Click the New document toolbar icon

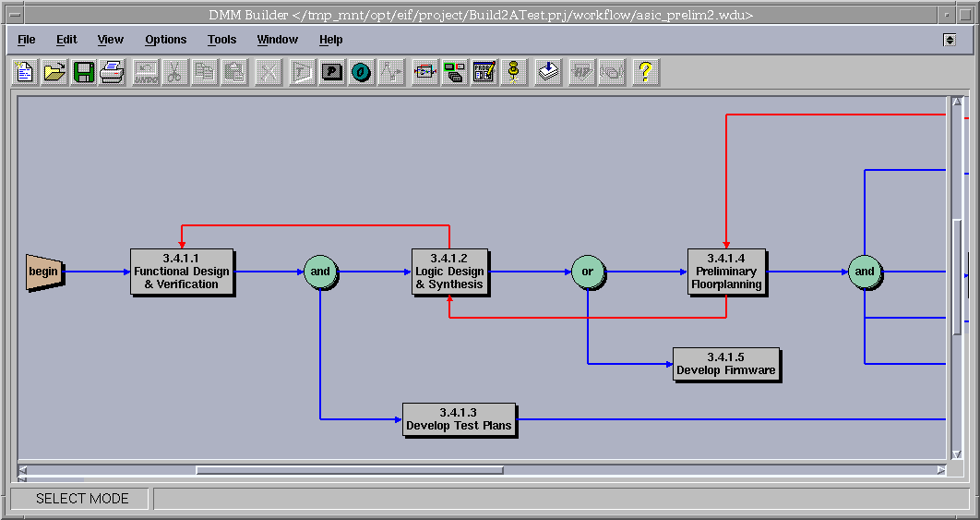(25, 72)
